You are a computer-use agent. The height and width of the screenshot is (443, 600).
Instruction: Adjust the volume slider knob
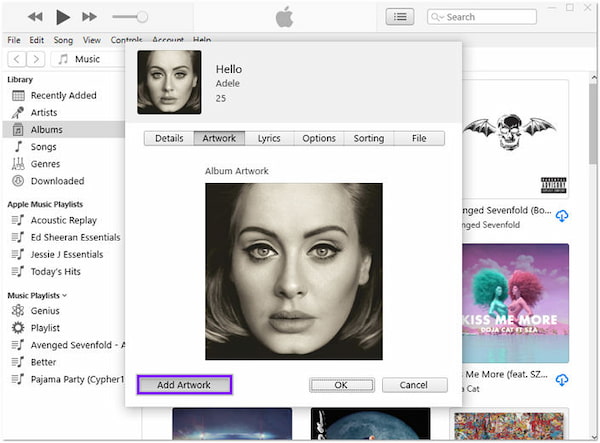[142, 17]
